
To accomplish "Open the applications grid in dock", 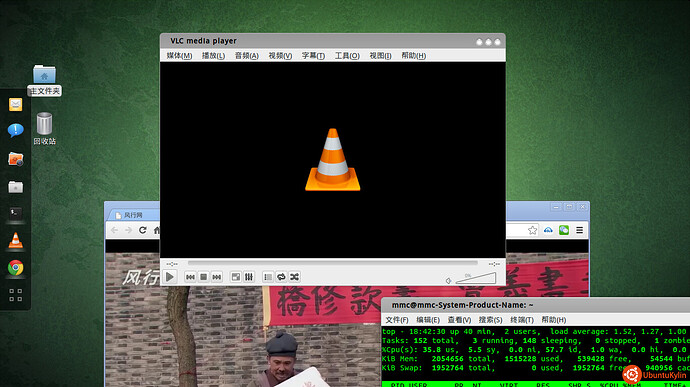I will pyautogui.click(x=15, y=295).
